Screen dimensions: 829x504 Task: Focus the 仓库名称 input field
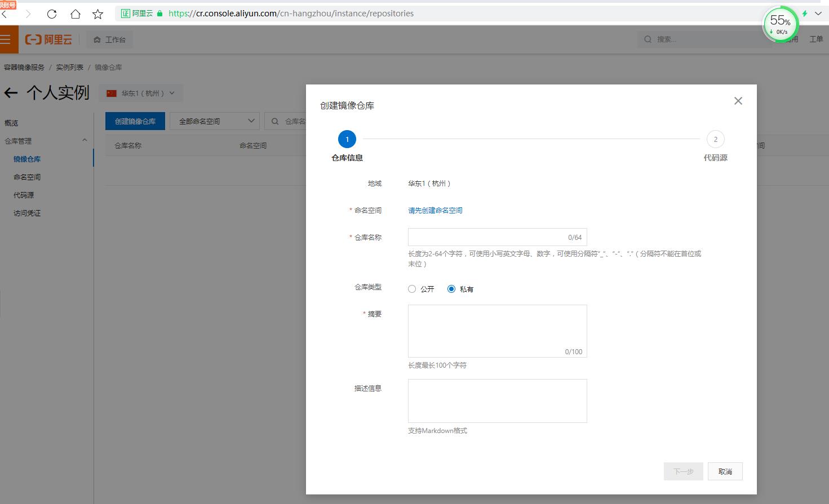pyautogui.click(x=498, y=237)
